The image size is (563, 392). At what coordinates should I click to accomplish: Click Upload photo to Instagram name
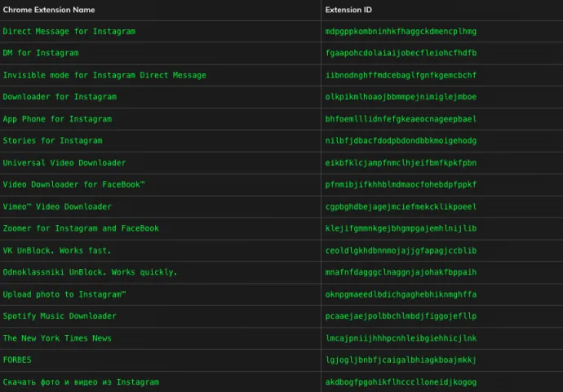coord(64,294)
